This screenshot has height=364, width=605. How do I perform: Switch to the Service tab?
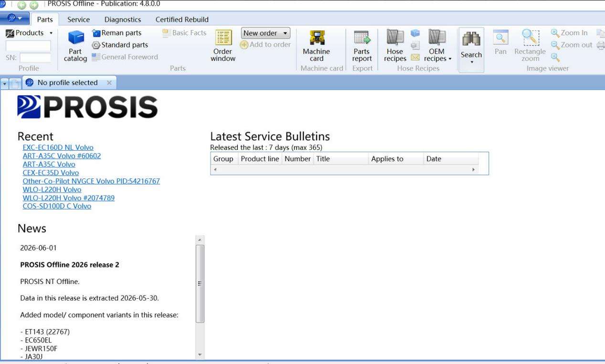tap(78, 20)
